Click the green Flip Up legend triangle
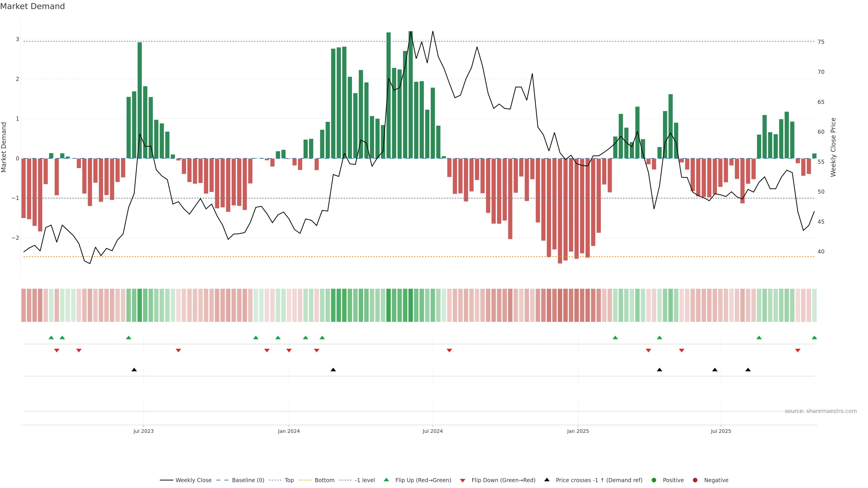The width and height of the screenshot is (868, 488). click(386, 480)
